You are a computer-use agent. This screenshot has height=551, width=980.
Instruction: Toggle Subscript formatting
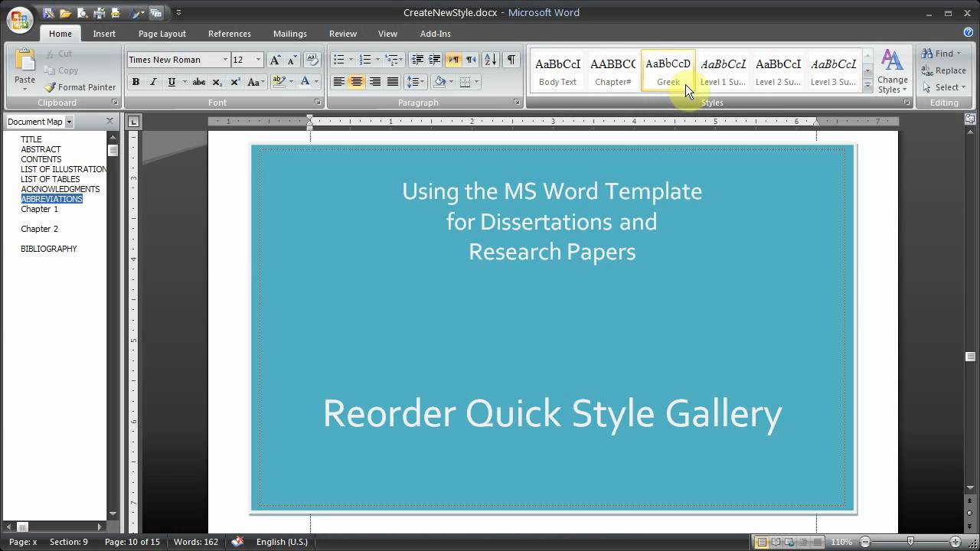click(x=217, y=82)
